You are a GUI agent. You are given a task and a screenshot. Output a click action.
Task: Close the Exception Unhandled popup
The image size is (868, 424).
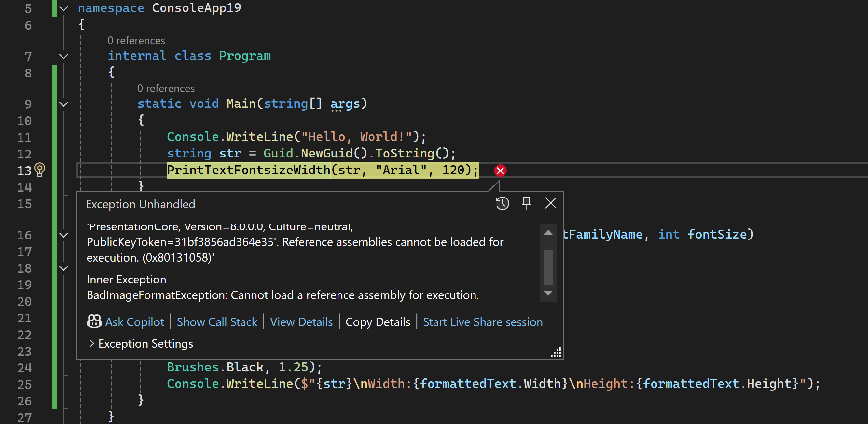551,203
